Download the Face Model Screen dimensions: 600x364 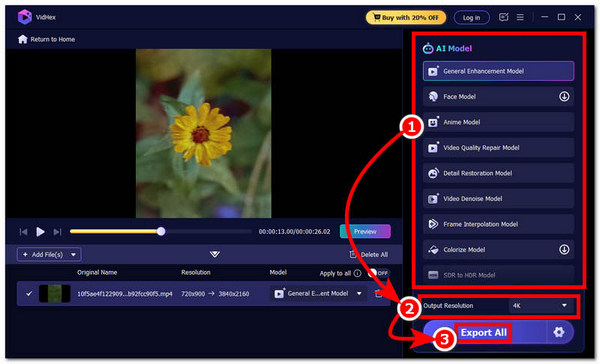564,96
